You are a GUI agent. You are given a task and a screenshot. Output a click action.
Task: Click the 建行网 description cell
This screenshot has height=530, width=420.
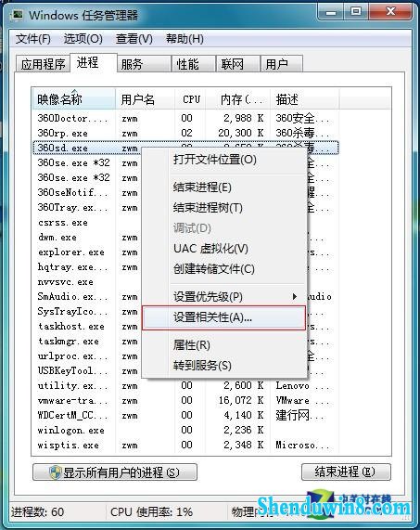[x=299, y=416]
